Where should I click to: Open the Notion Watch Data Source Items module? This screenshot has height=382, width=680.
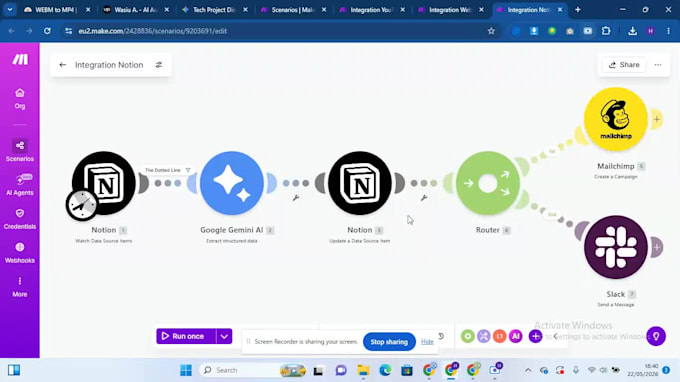point(104,183)
